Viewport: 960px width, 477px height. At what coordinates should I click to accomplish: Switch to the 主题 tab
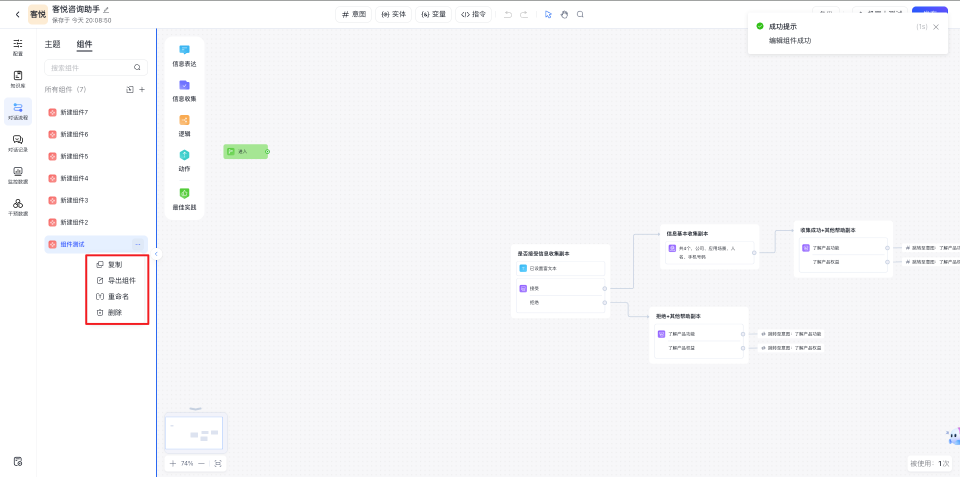(x=52, y=44)
